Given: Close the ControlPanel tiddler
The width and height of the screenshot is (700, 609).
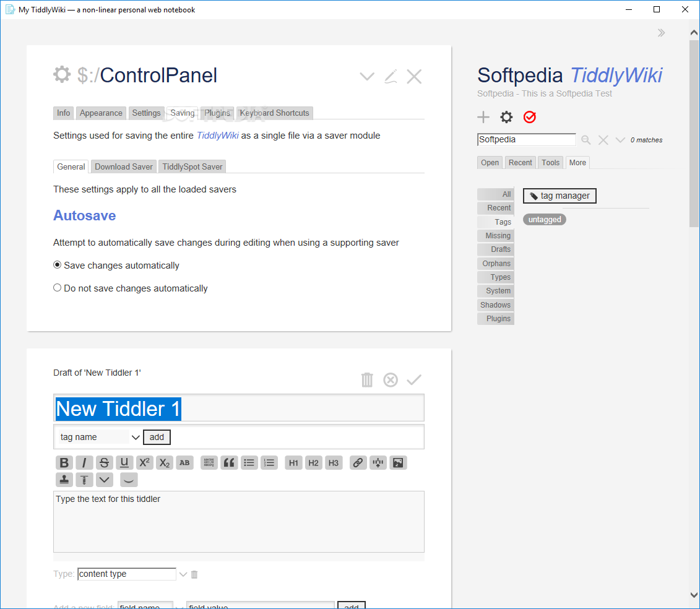Looking at the screenshot, I should (x=414, y=76).
